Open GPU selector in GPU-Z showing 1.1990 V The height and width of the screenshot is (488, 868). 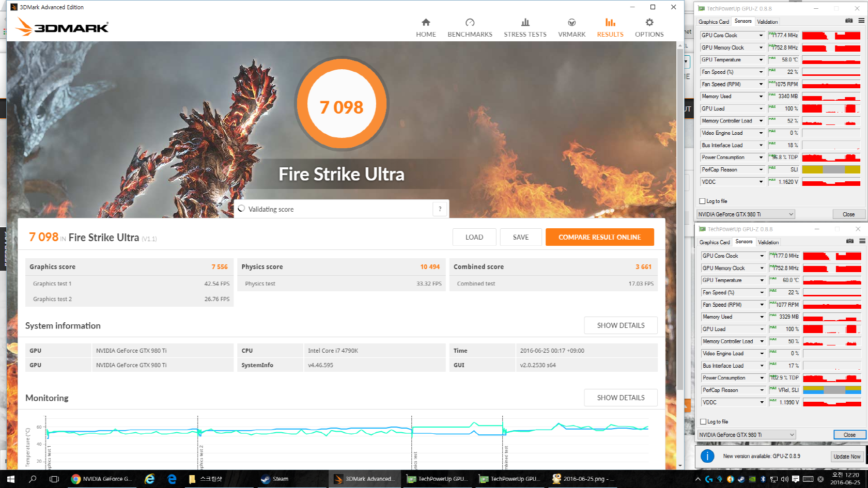coord(747,435)
